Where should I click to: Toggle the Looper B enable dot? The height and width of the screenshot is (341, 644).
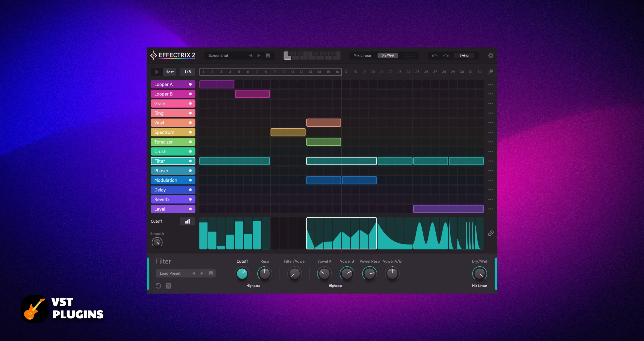190,94
